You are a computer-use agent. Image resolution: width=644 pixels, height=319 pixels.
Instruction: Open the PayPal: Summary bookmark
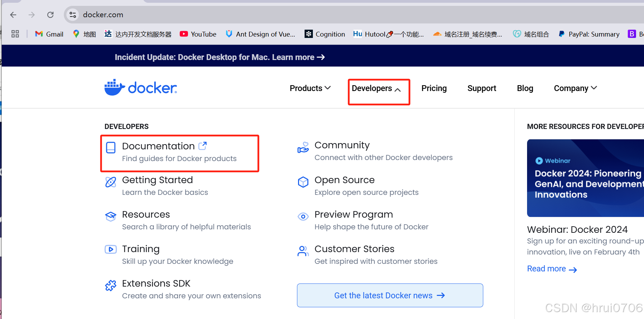589,34
